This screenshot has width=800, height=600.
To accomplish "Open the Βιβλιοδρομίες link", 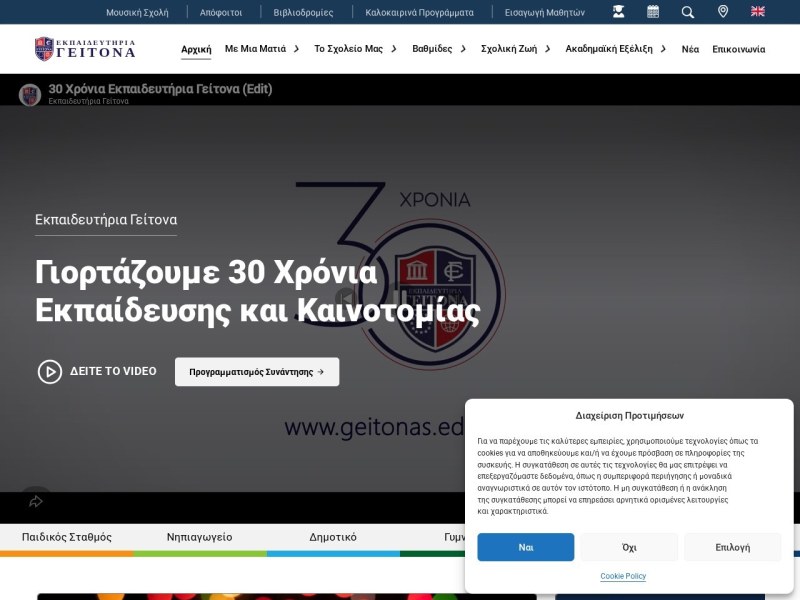I will pos(304,12).
